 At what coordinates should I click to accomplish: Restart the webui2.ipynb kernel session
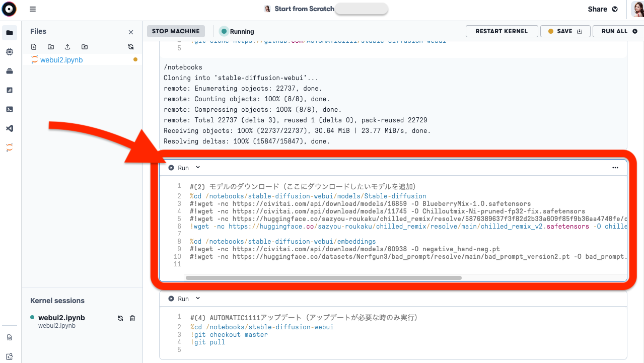point(120,318)
